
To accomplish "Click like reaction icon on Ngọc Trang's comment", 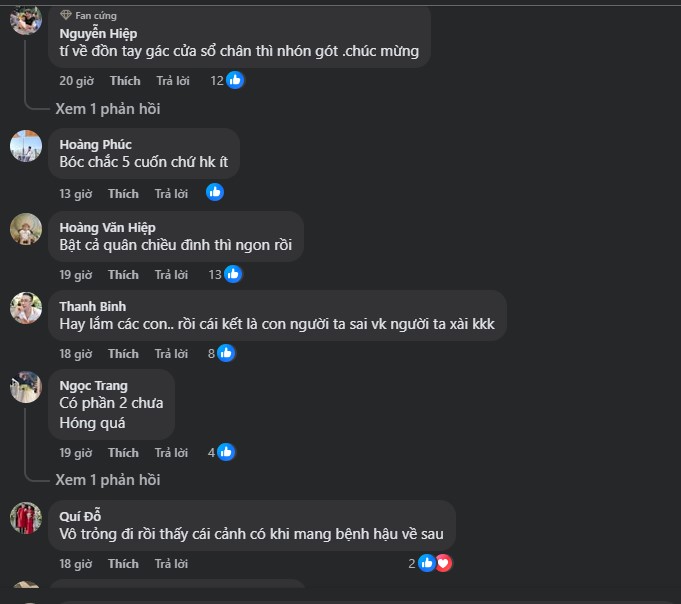I will [226, 452].
